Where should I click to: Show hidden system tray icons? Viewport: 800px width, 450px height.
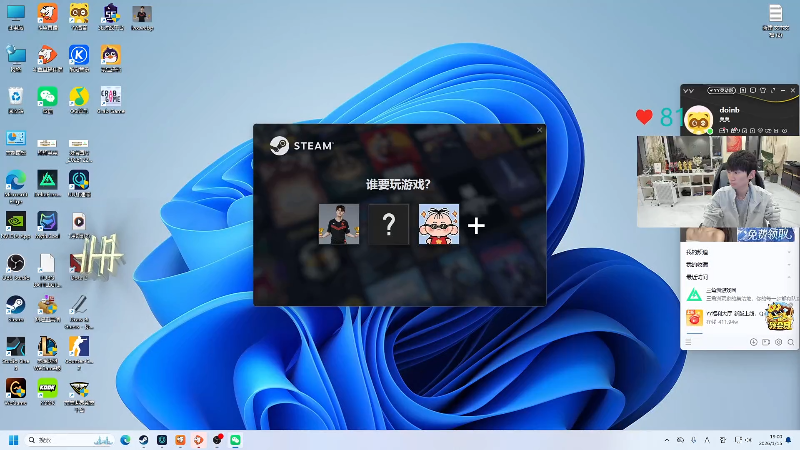point(667,440)
